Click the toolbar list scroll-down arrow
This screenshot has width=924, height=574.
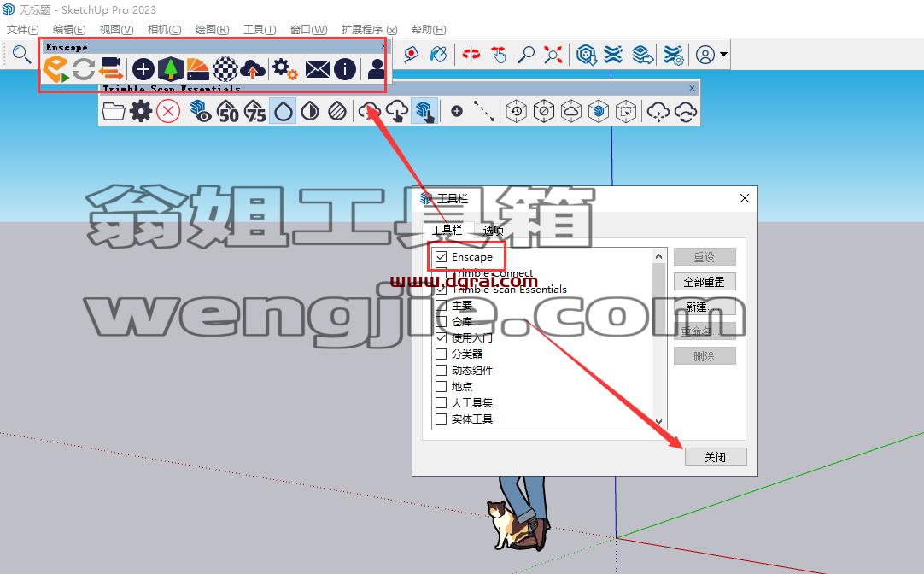[x=658, y=422]
